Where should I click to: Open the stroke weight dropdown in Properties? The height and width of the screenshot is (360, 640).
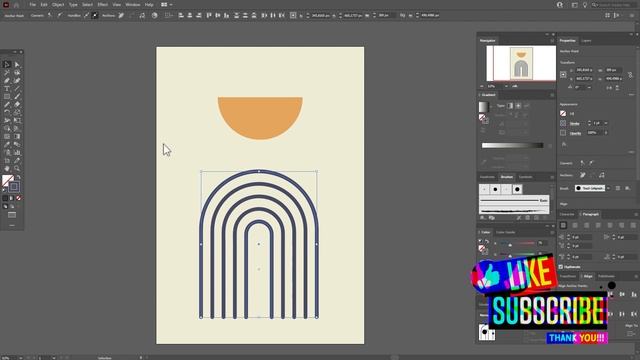pyautogui.click(x=606, y=123)
